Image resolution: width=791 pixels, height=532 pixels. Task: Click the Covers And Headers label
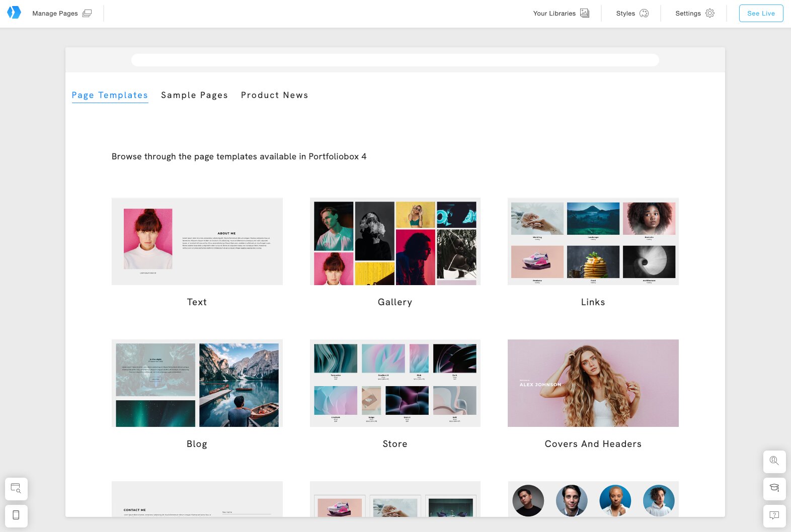(x=593, y=444)
